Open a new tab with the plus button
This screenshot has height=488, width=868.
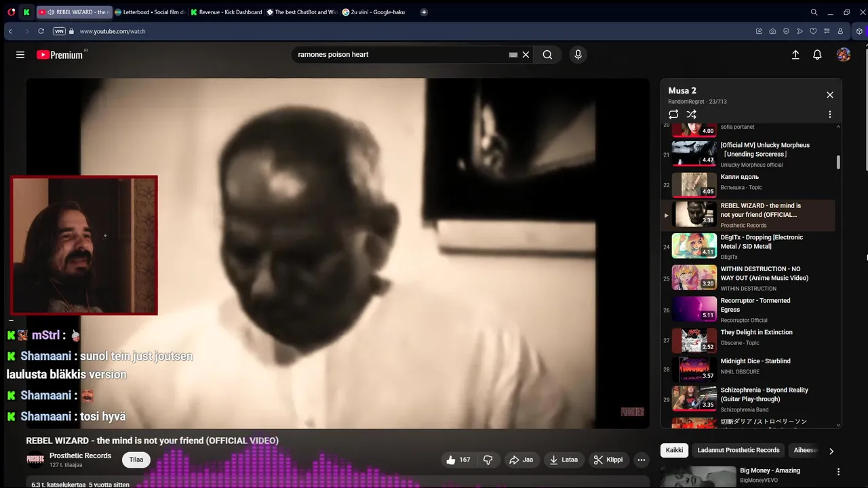pyautogui.click(x=424, y=12)
